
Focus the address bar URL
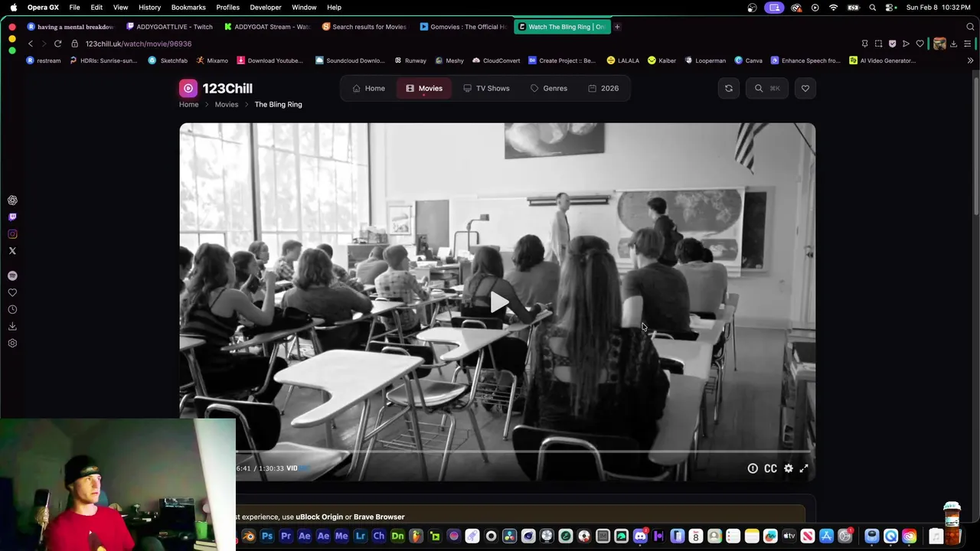click(139, 44)
